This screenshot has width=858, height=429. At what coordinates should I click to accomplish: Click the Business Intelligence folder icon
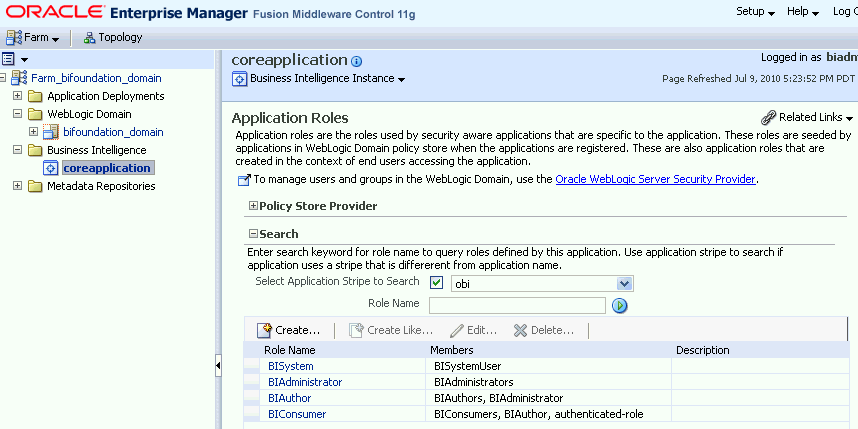pyautogui.click(x=36, y=150)
